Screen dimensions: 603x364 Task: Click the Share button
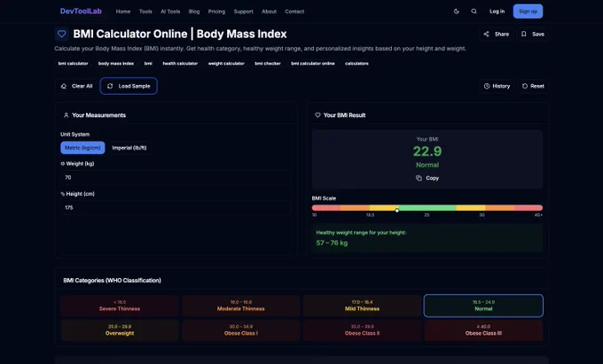pos(497,35)
